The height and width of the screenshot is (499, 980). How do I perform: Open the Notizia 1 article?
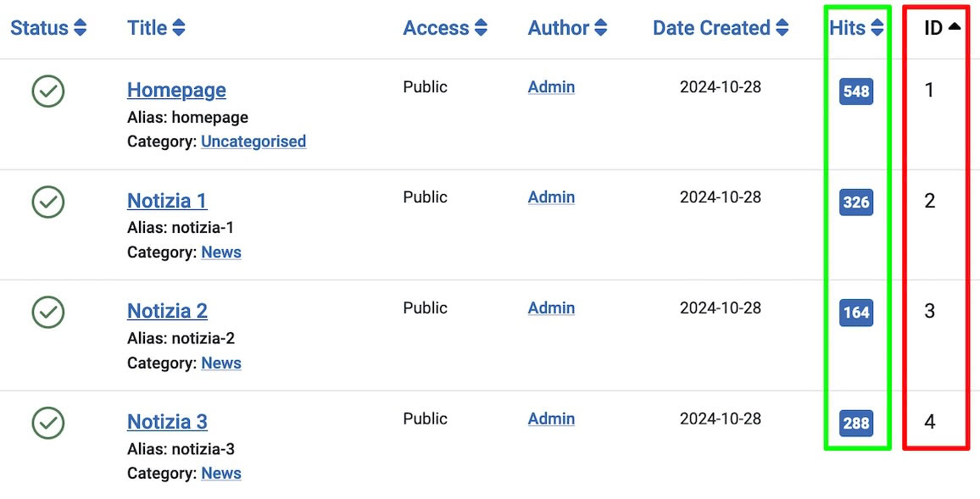(167, 201)
